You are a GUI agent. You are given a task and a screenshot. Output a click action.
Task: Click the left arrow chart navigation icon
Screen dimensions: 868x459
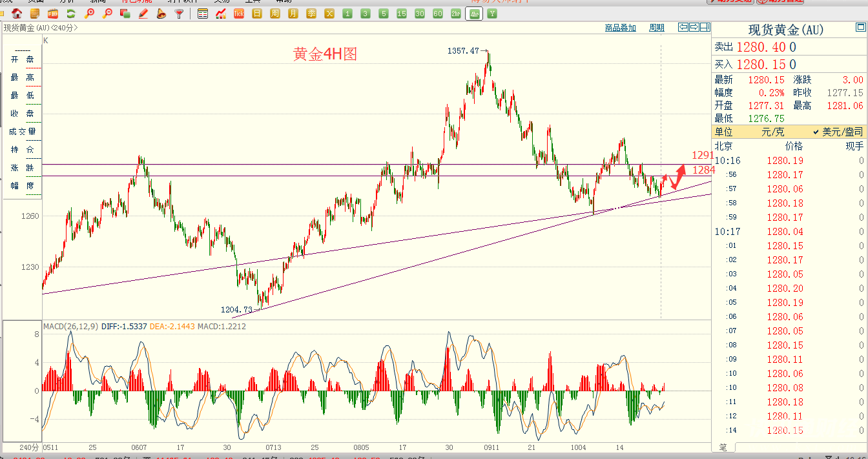(x=683, y=27)
